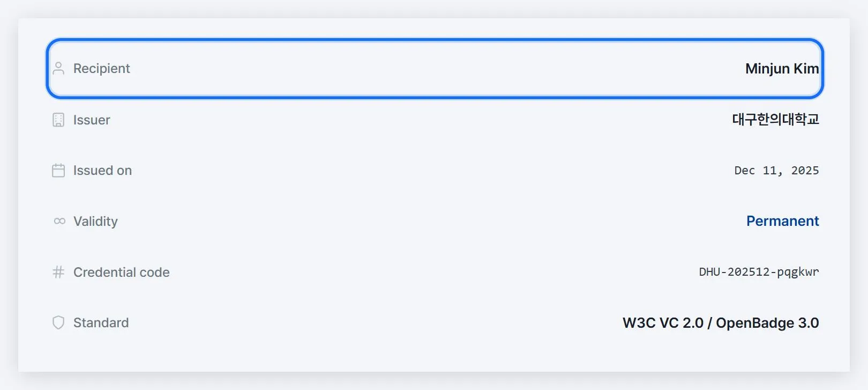This screenshot has width=868, height=390.
Task: Click empty space in the Issuer row
Action: point(418,120)
